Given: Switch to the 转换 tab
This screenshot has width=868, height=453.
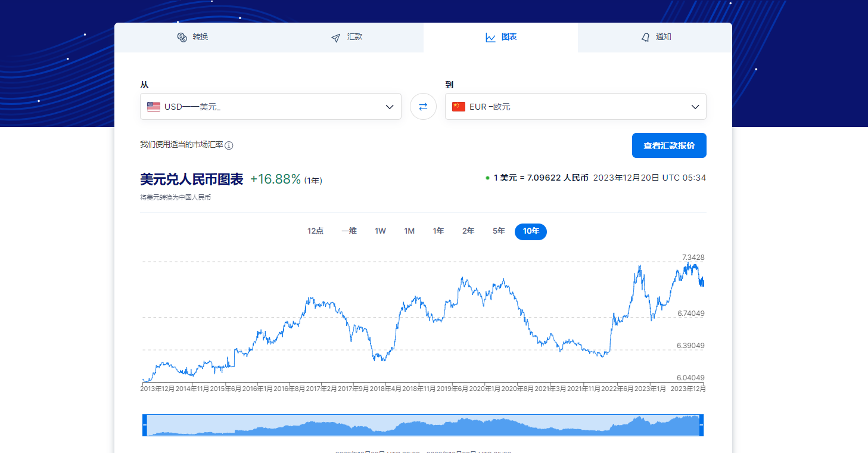Looking at the screenshot, I should 192,37.
